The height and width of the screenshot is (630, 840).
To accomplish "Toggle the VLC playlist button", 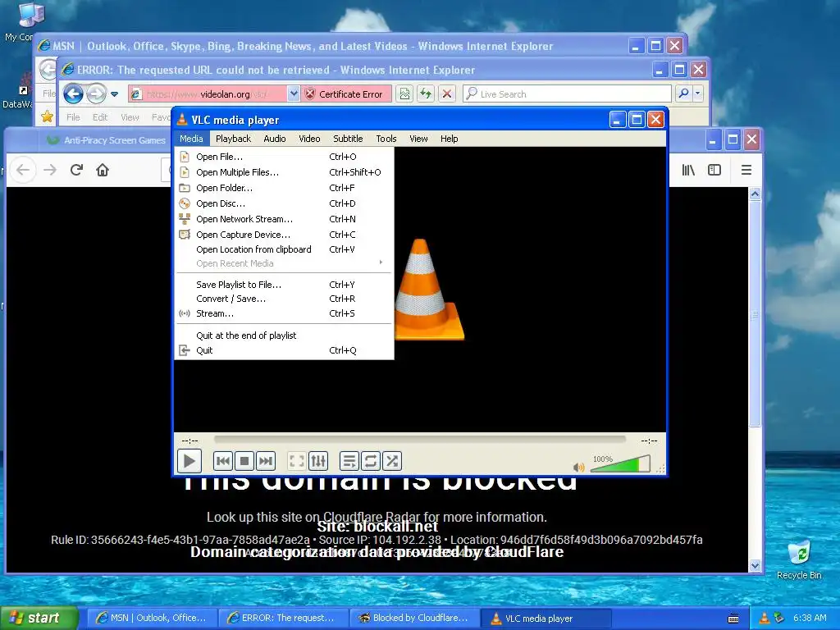I will (x=349, y=461).
